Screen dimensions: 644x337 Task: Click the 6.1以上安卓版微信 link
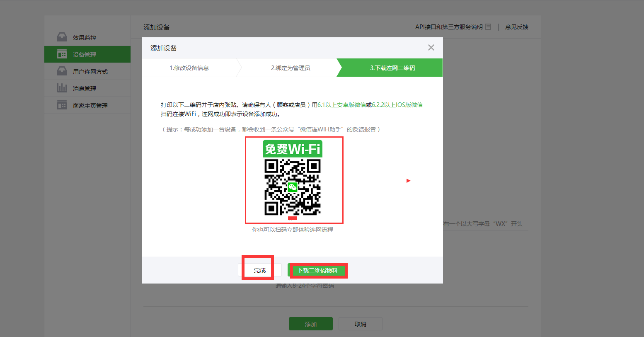click(341, 105)
